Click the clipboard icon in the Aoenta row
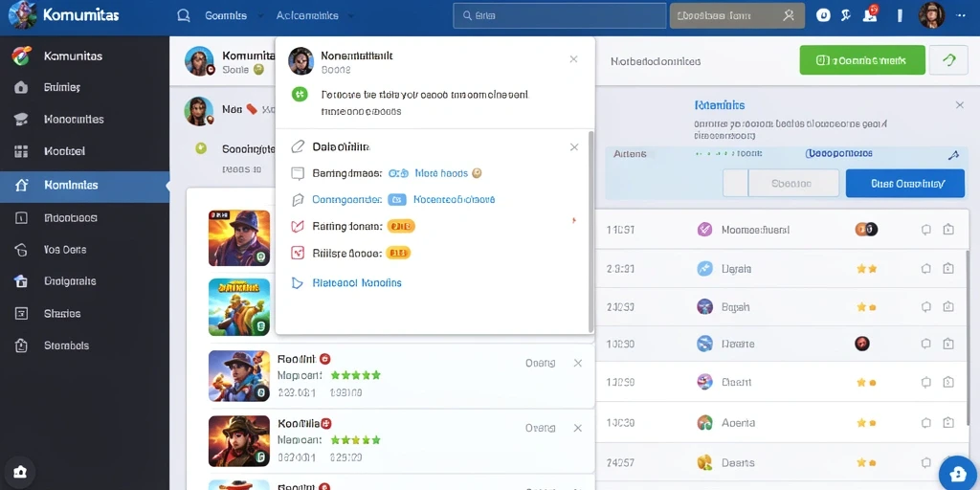 (948, 422)
